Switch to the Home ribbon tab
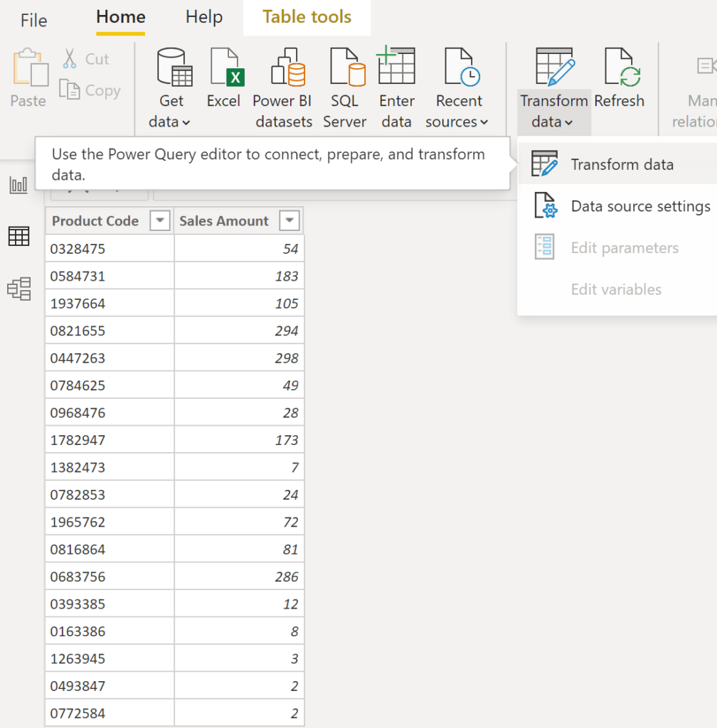 click(121, 17)
